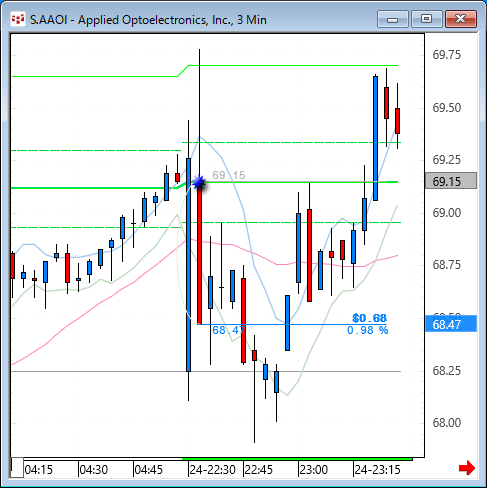
Task: Click the S.AAOI chart title text
Action: (148, 20)
